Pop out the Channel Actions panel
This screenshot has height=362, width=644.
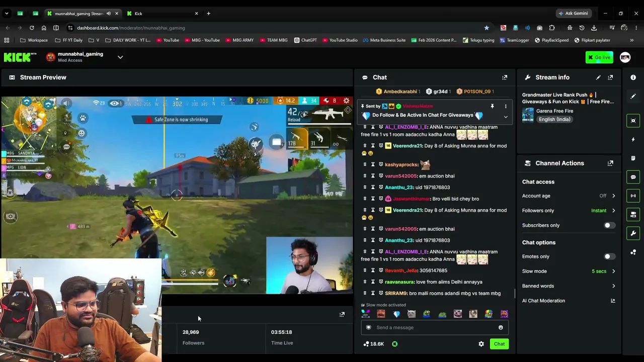(610, 163)
